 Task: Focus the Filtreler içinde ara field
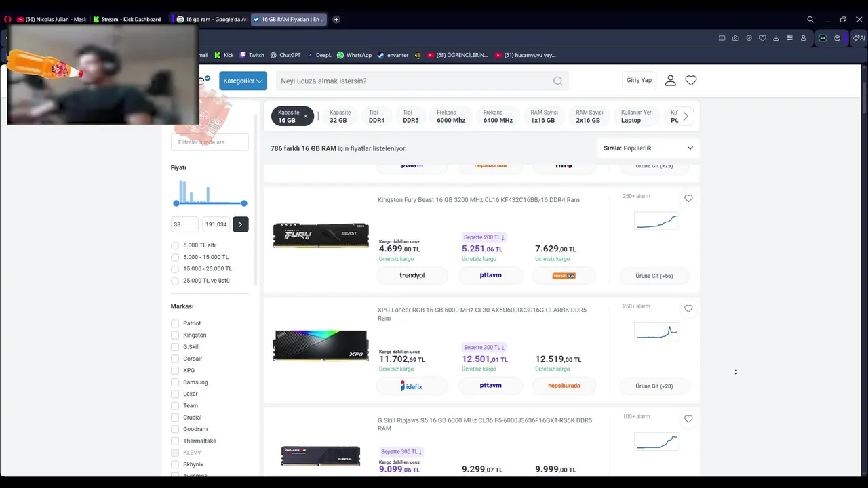tap(210, 142)
